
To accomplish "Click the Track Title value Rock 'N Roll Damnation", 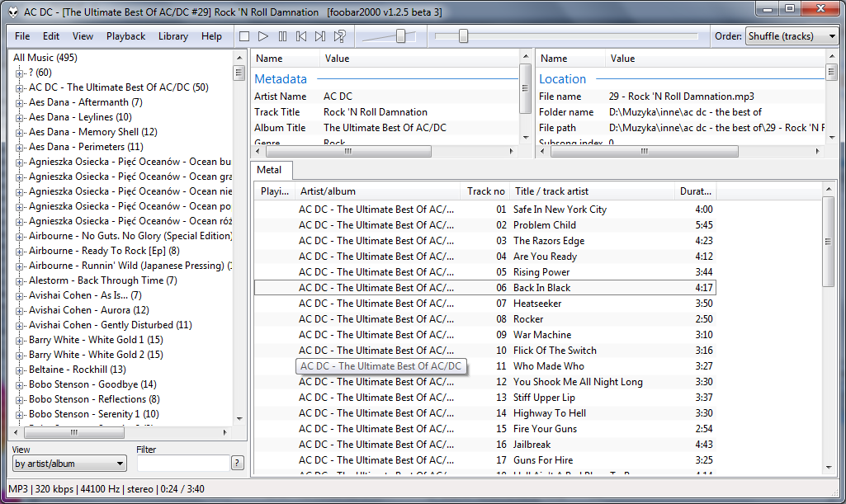I will (x=376, y=112).
